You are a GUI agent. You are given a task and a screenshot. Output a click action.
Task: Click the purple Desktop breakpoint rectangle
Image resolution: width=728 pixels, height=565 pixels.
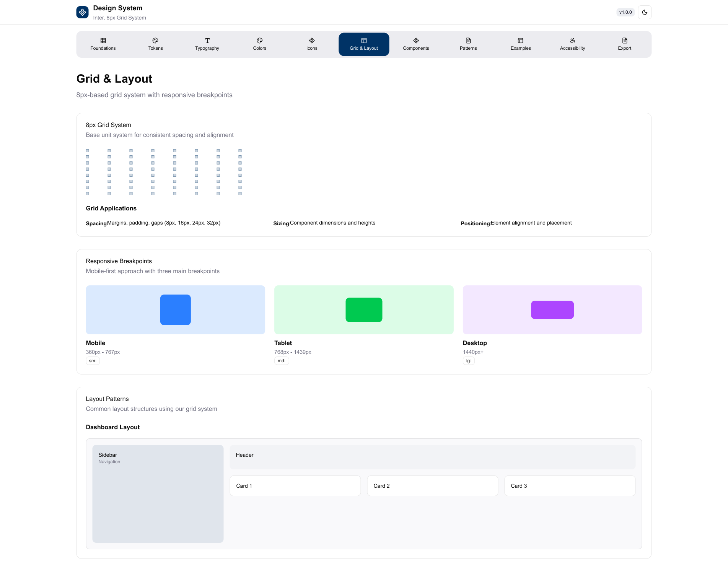point(552,310)
